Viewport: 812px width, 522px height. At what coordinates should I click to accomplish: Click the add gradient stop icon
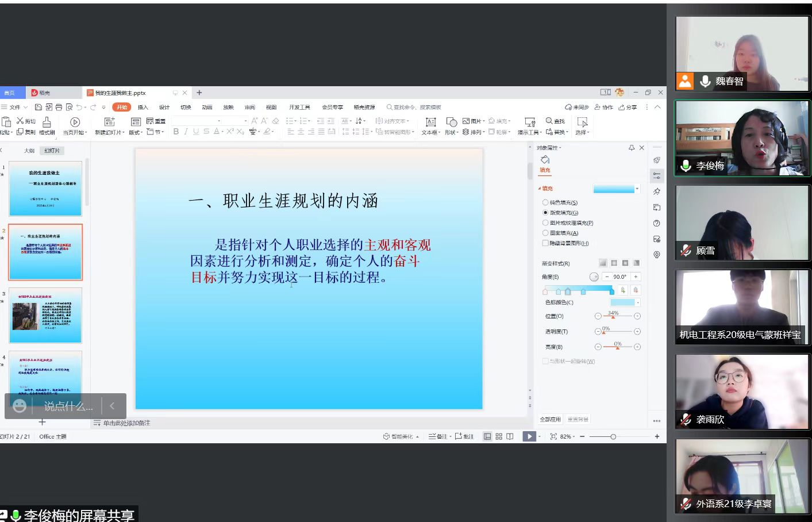[x=624, y=290]
